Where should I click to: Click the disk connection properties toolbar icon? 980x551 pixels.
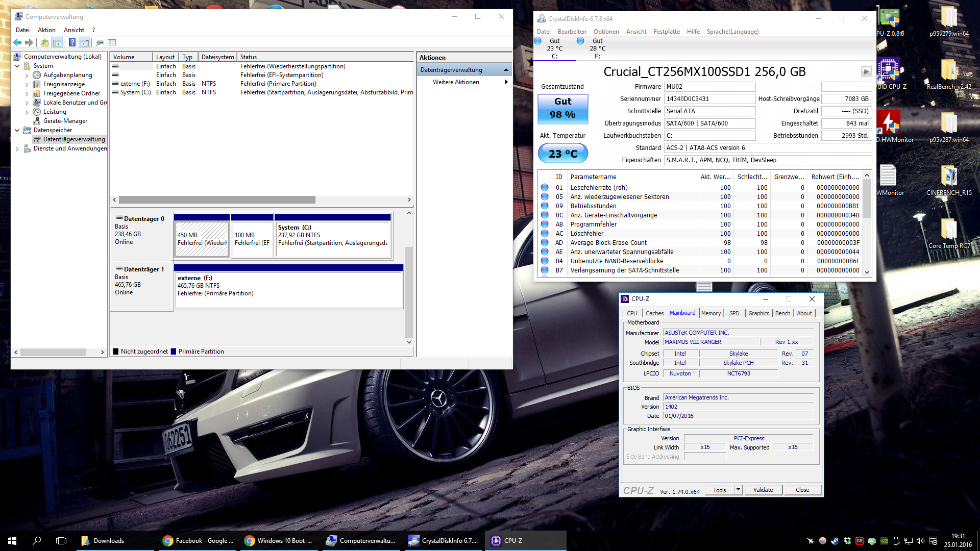click(x=100, y=42)
